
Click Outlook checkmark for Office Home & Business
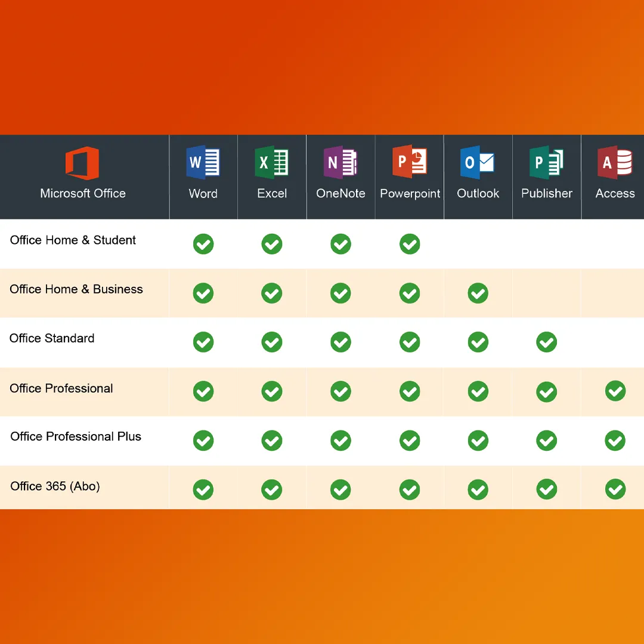tap(478, 293)
